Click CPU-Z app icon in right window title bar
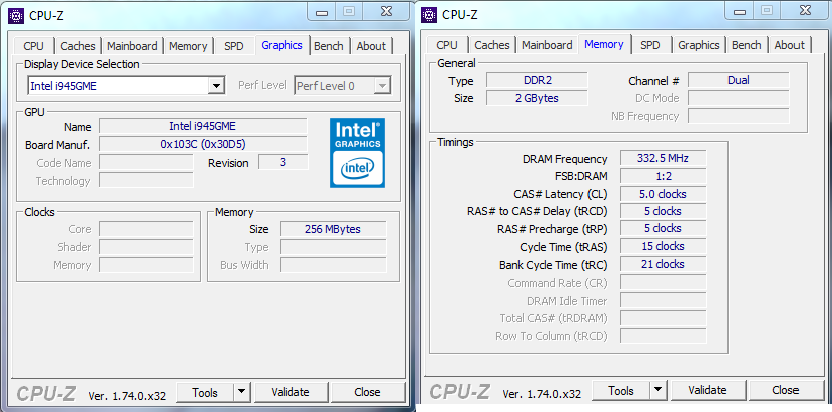The height and width of the screenshot is (412, 832). click(429, 15)
